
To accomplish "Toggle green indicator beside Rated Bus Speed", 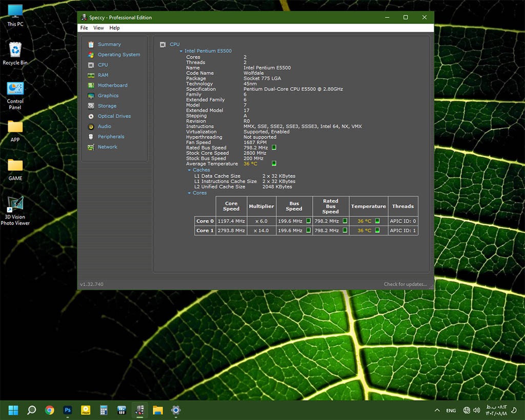I will click(274, 148).
